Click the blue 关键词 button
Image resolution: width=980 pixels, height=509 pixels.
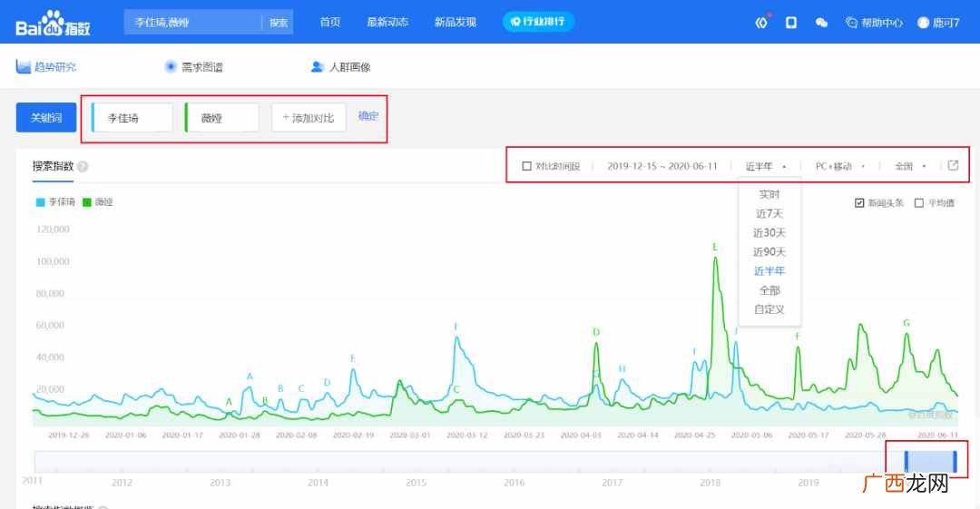pyautogui.click(x=46, y=118)
